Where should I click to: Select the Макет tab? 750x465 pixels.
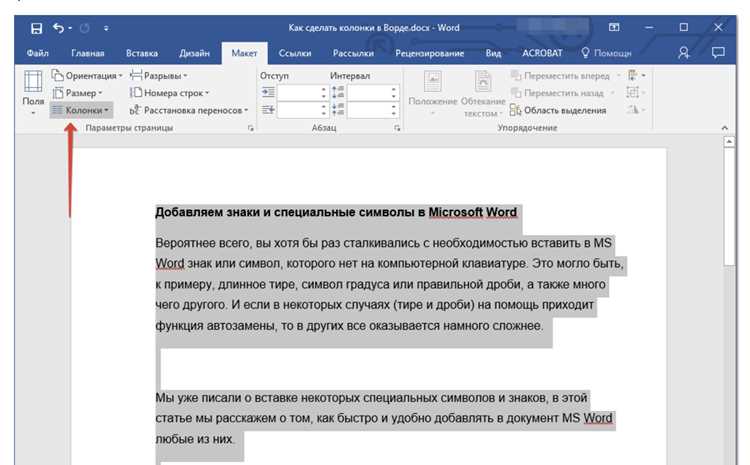tap(244, 53)
